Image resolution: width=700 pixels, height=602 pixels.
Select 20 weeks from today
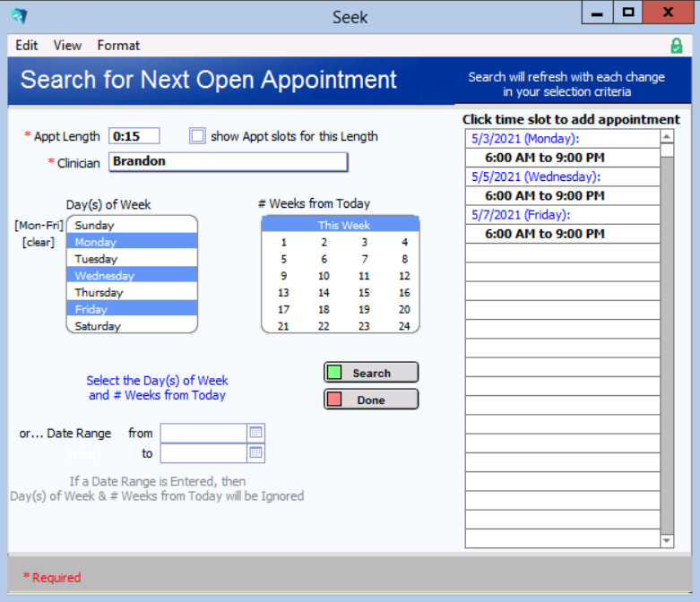tap(404, 309)
